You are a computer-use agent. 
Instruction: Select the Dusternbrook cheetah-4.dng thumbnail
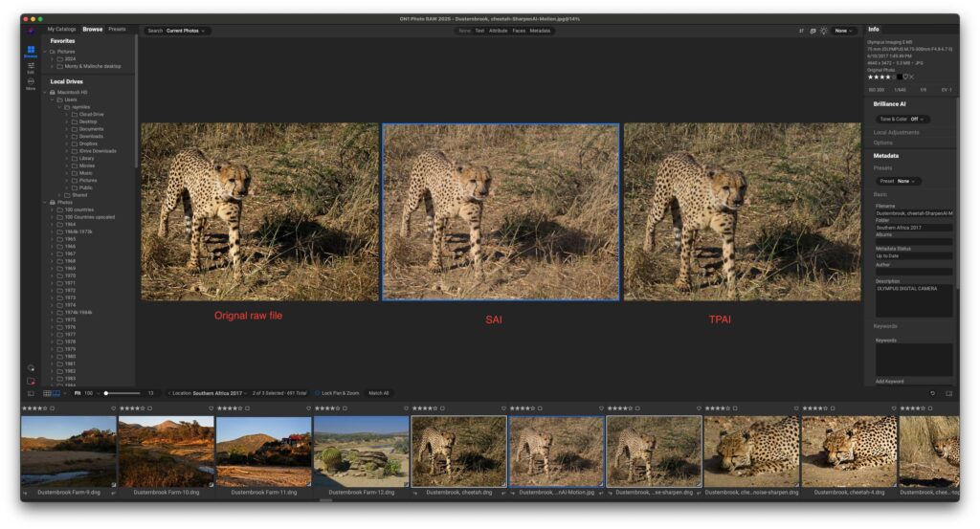[x=849, y=452]
